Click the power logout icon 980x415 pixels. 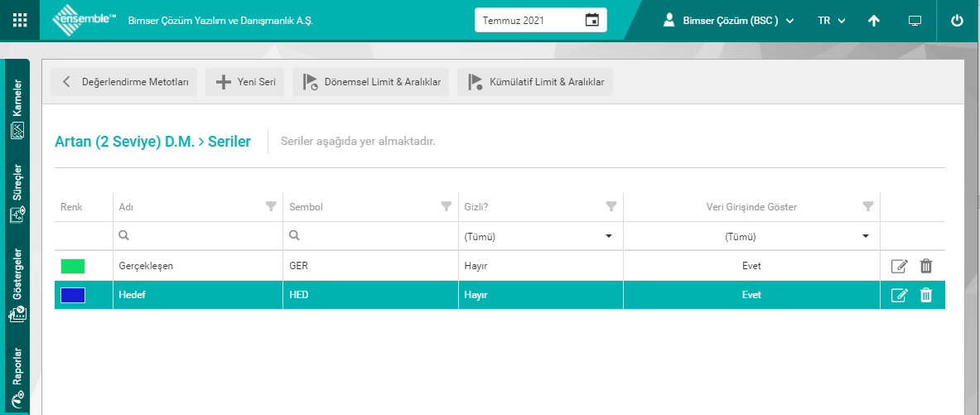[957, 21]
